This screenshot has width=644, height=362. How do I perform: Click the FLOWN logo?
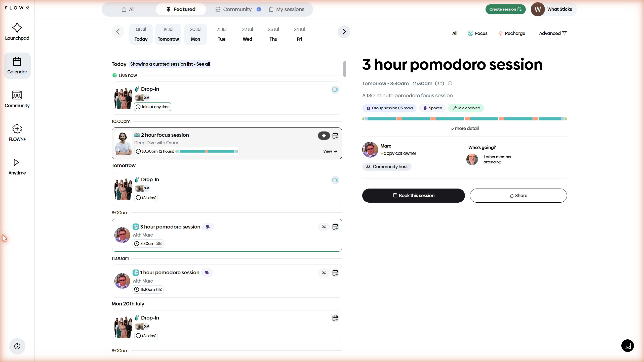pyautogui.click(x=17, y=8)
